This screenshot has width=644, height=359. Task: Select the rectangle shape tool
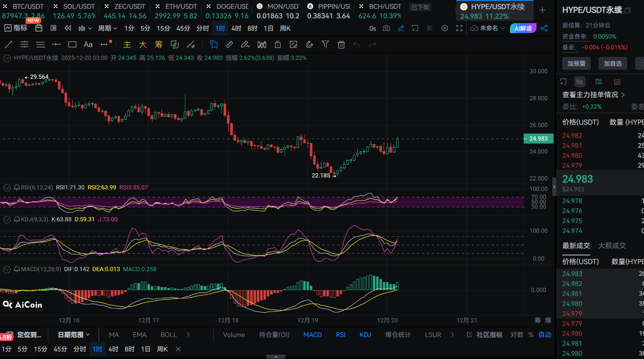click(72, 45)
